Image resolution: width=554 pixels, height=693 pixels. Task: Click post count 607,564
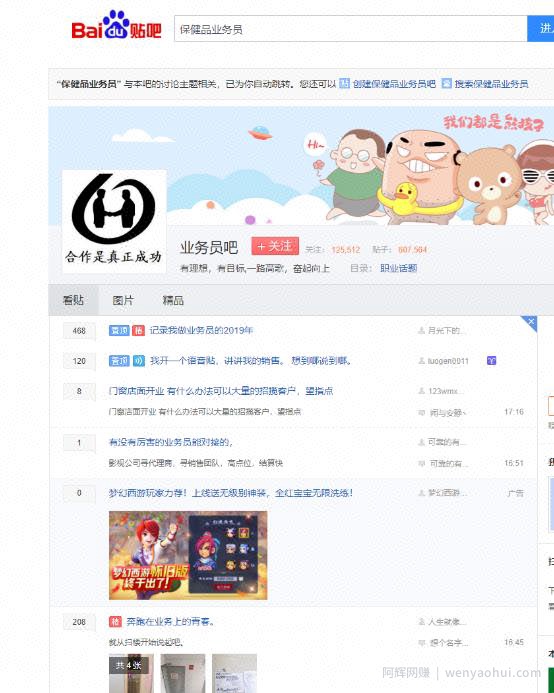tap(412, 250)
